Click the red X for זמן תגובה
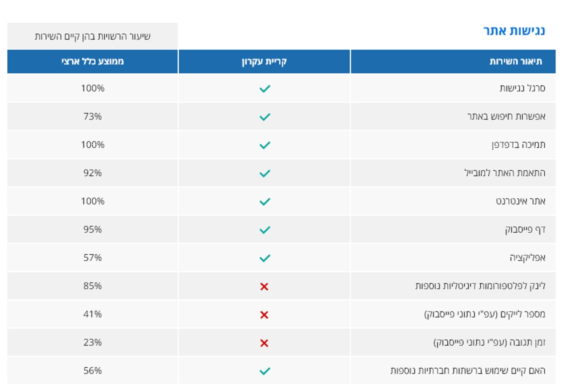Viewport: 563px width, 392px height. [x=264, y=343]
